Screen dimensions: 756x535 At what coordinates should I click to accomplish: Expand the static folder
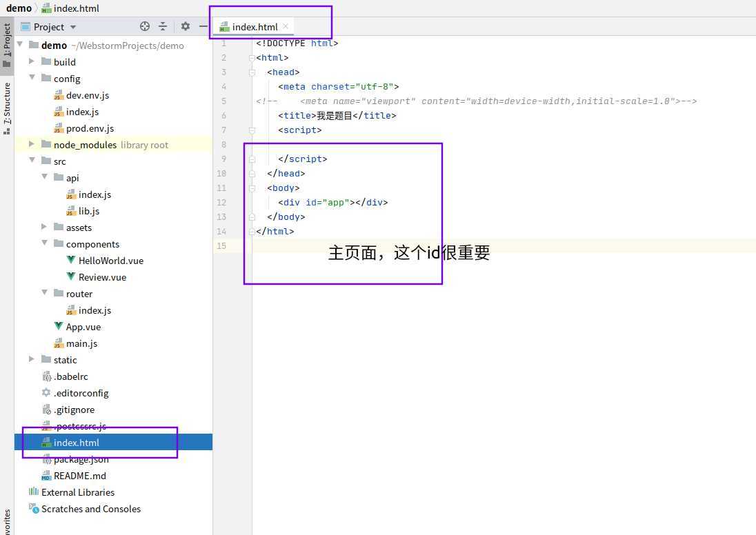point(32,359)
